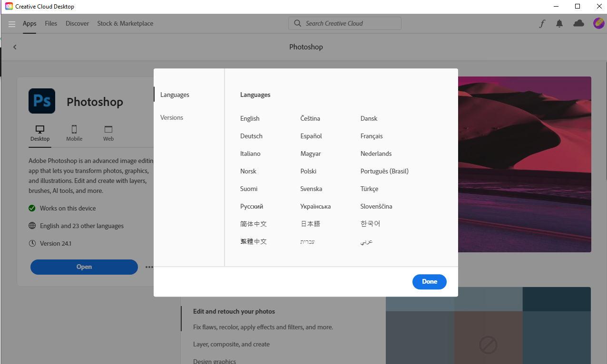The height and width of the screenshot is (364, 607).
Task: Click the clock version icon
Action: coord(32,243)
